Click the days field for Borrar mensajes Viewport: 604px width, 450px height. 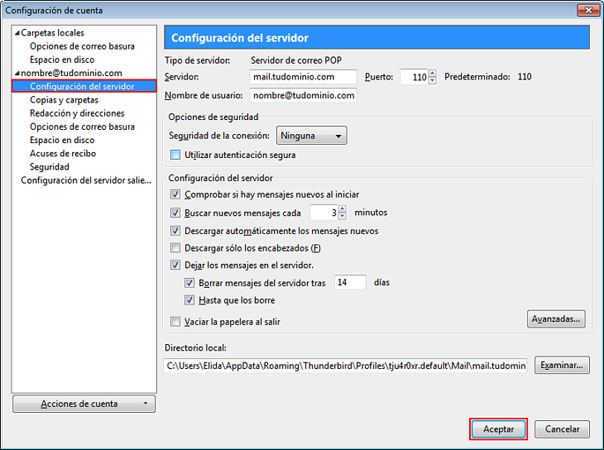point(350,282)
